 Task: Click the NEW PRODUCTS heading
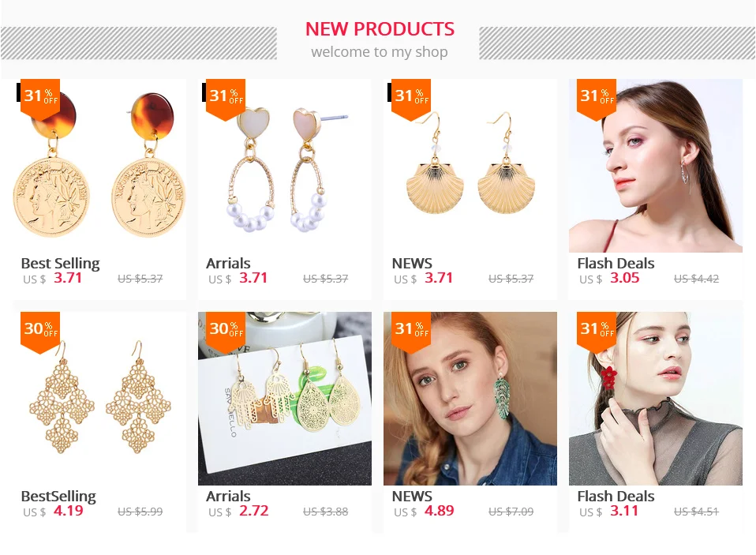coord(380,29)
